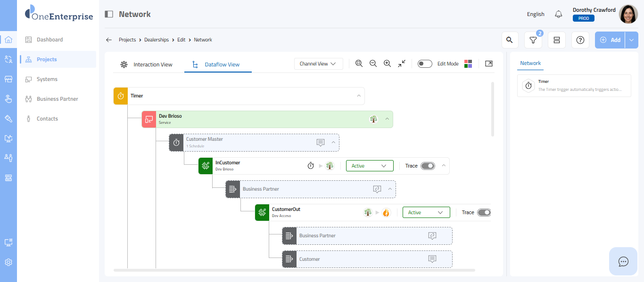Click the fit-to-screen collapse arrows icon
The width and height of the screenshot is (644, 282).
pos(401,64)
